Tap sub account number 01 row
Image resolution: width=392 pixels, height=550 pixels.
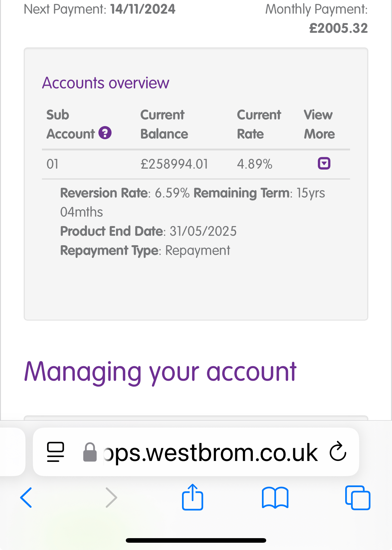tap(196, 164)
